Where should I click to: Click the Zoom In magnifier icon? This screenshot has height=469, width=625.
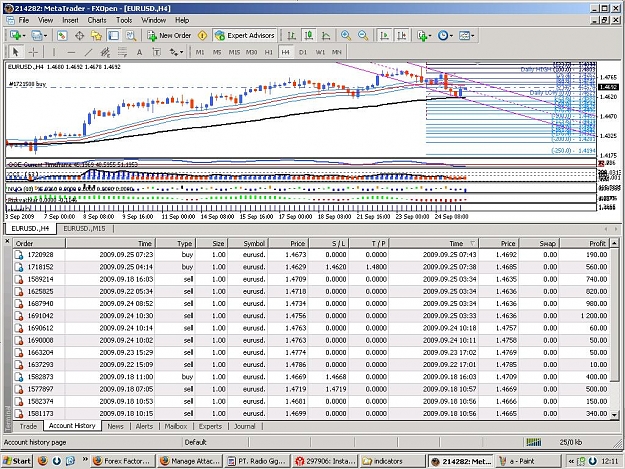(x=346, y=36)
